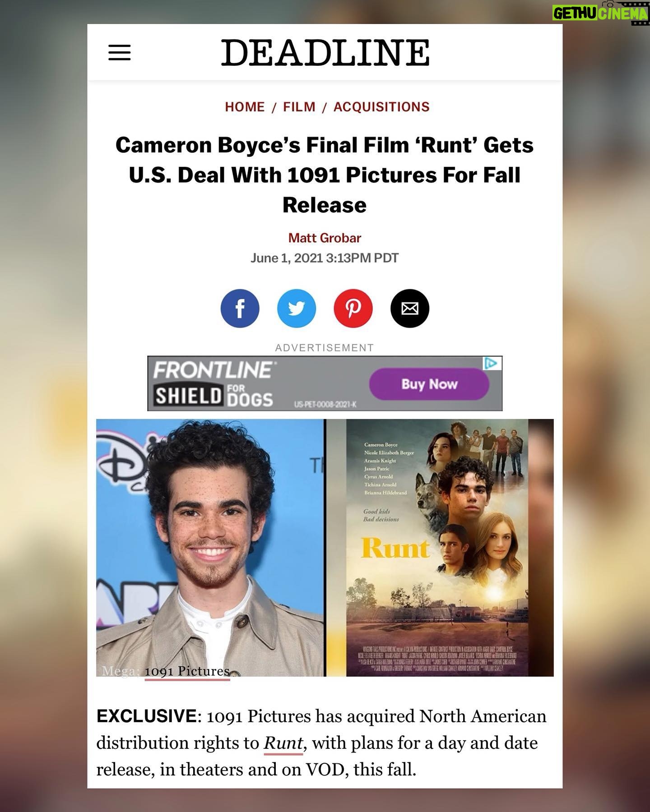Follow the 1091 Pictures photo credit link
The height and width of the screenshot is (812, 650).
187,671
